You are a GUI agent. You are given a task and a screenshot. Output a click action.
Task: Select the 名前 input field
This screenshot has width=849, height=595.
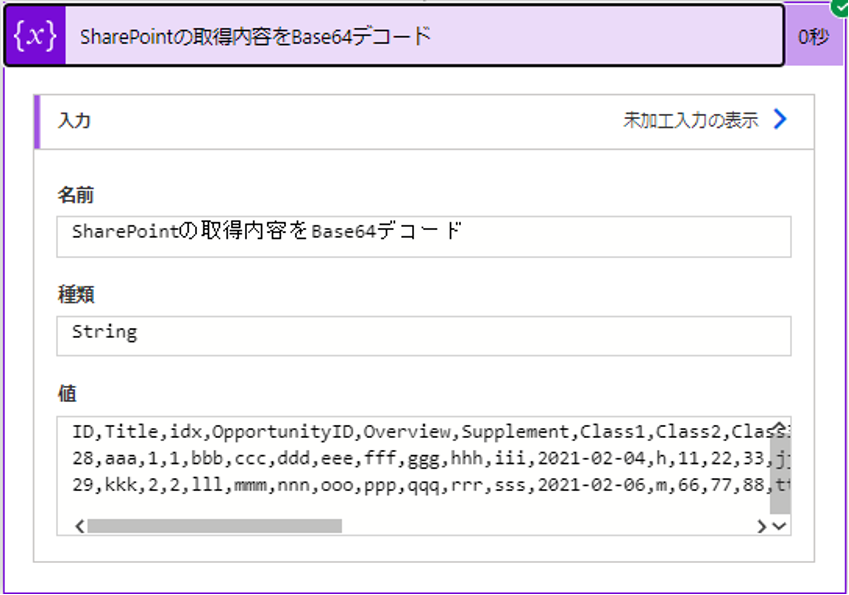pos(423,237)
